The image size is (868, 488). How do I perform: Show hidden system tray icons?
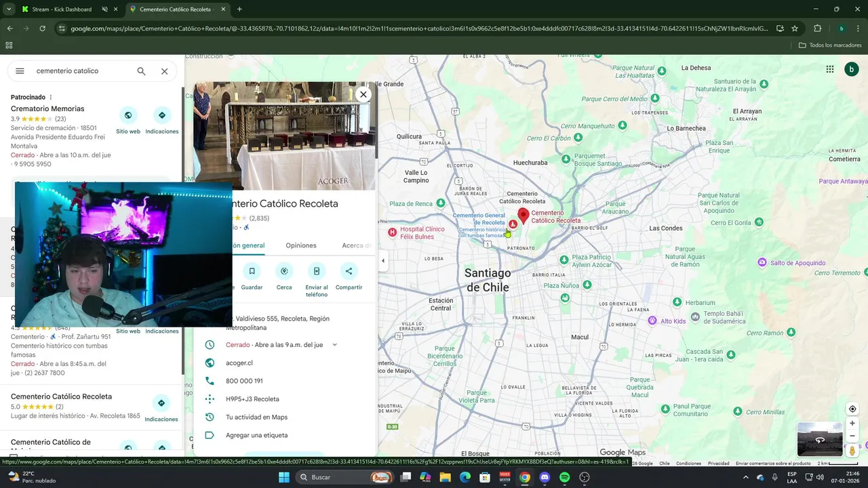(x=745, y=477)
